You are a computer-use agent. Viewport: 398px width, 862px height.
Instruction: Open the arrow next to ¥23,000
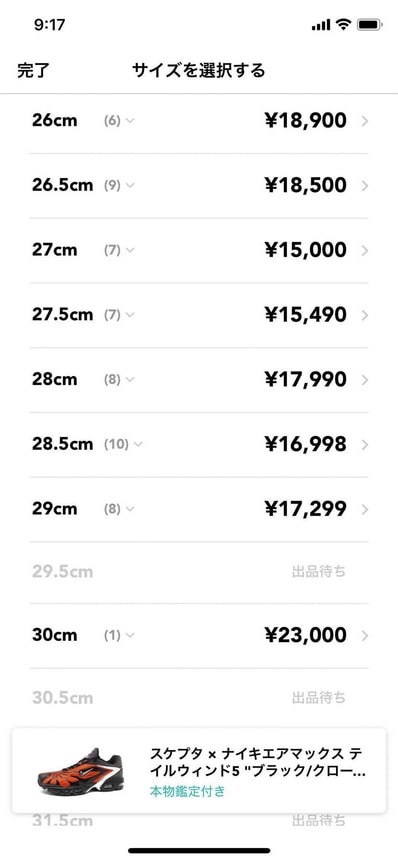pos(365,636)
